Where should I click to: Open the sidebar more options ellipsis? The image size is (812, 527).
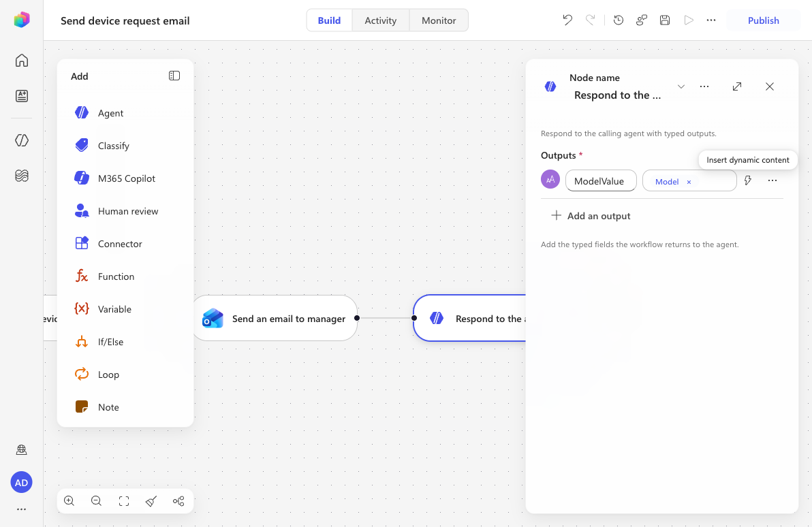click(21, 509)
